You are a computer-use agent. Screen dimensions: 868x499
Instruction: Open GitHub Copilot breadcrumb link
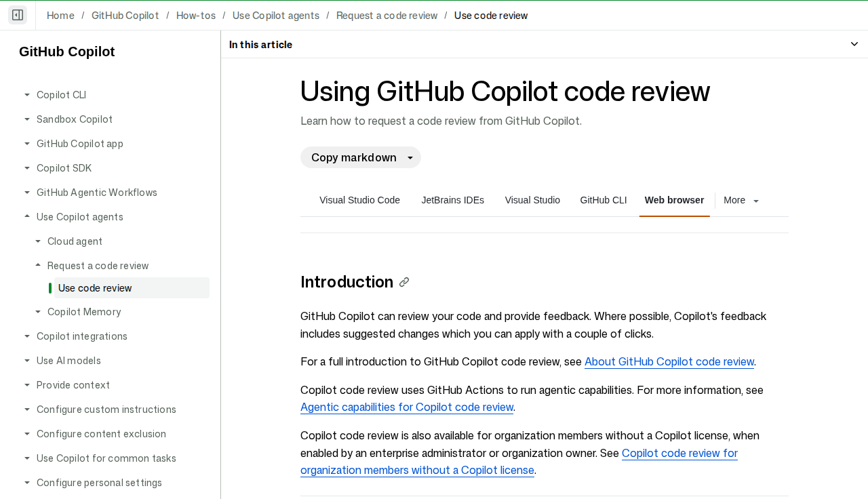125,16
